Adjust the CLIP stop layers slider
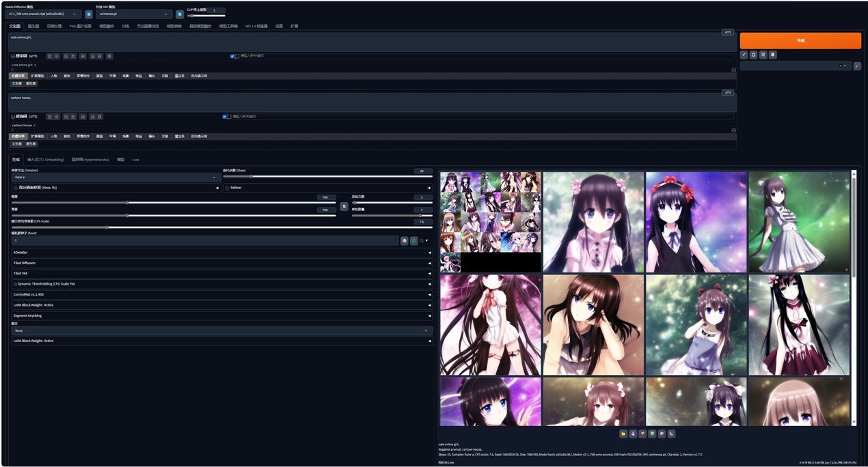The width and height of the screenshot is (868, 467). tap(206, 16)
